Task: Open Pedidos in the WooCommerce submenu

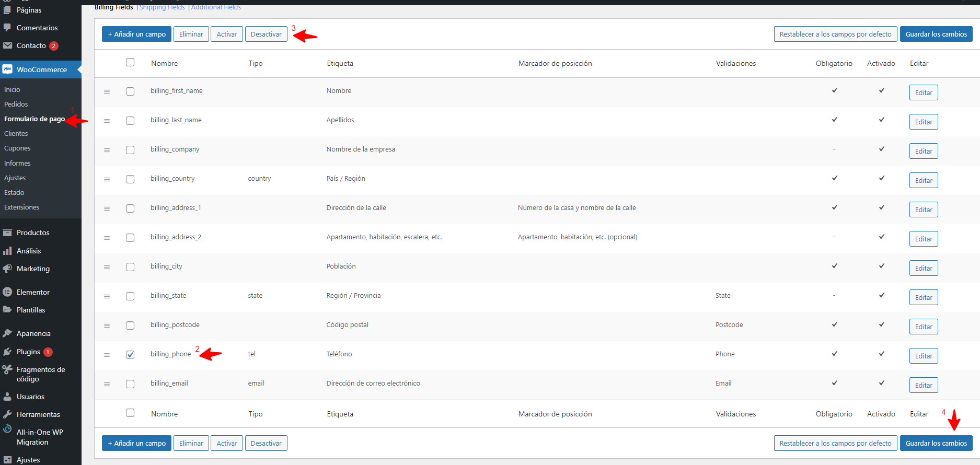Action: [x=16, y=104]
